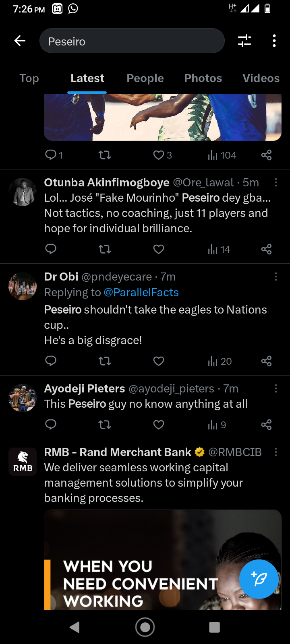Viewport: 290px width, 644px height.
Task: Open the @ParallelFacts mention link
Action: [141, 292]
